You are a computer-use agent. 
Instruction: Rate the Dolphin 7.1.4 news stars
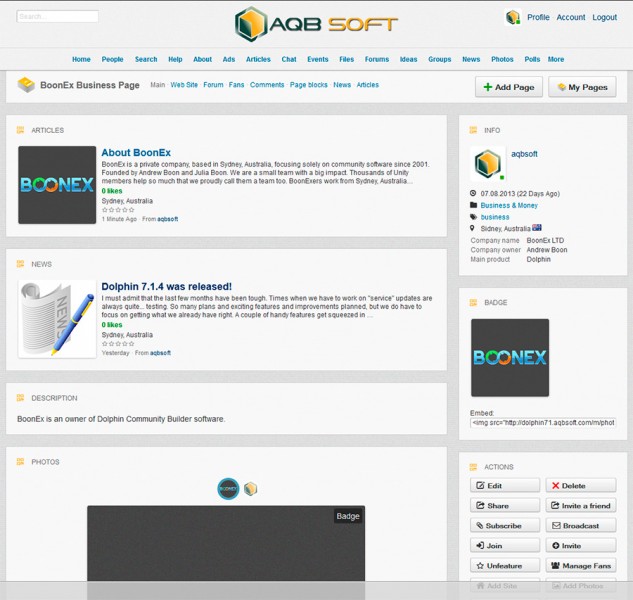(118, 344)
